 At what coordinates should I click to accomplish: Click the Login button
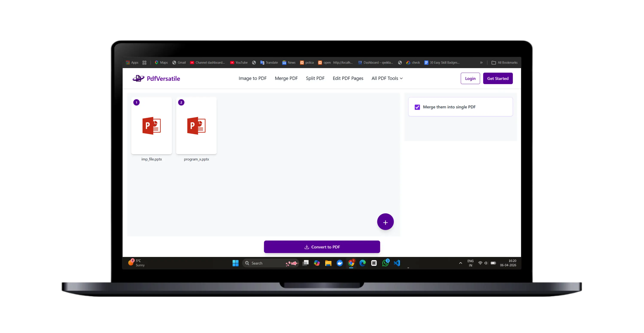tap(470, 78)
